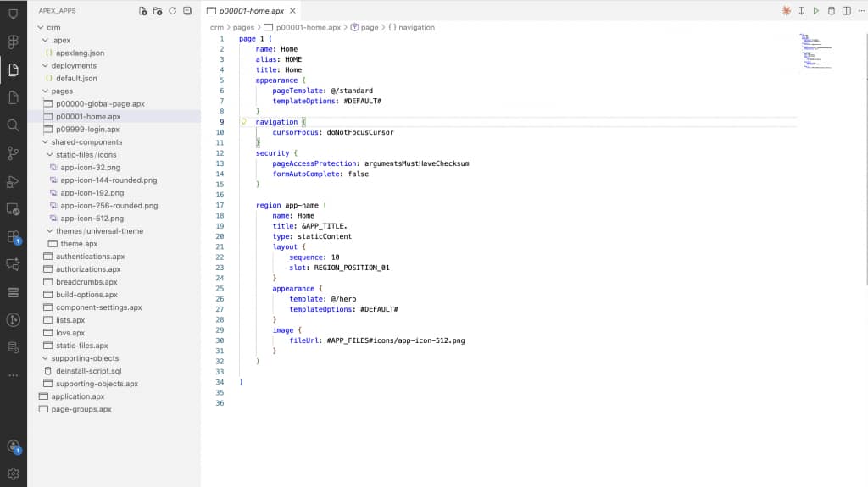Open the application.apx file
The width and height of the screenshot is (868, 487).
point(77,396)
